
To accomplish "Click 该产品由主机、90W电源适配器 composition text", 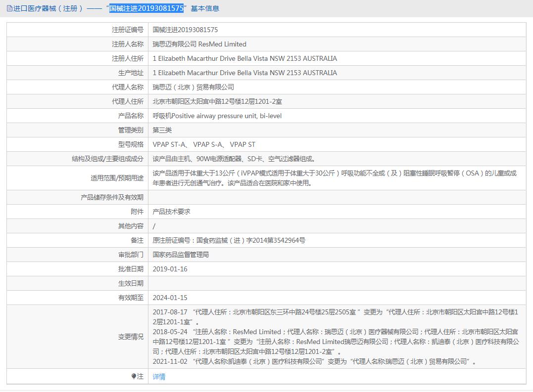I will coord(234,159).
